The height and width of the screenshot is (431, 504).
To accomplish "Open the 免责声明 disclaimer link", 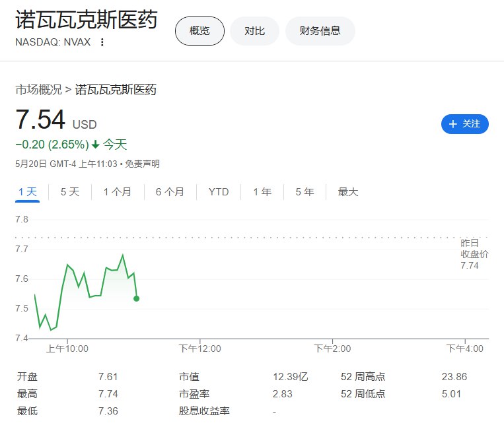I will (x=142, y=164).
